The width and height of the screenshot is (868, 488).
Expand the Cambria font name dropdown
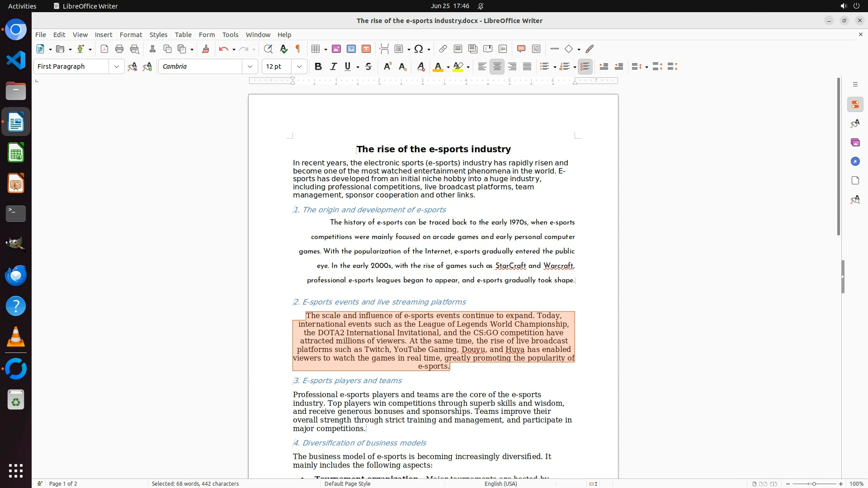pyautogui.click(x=250, y=66)
